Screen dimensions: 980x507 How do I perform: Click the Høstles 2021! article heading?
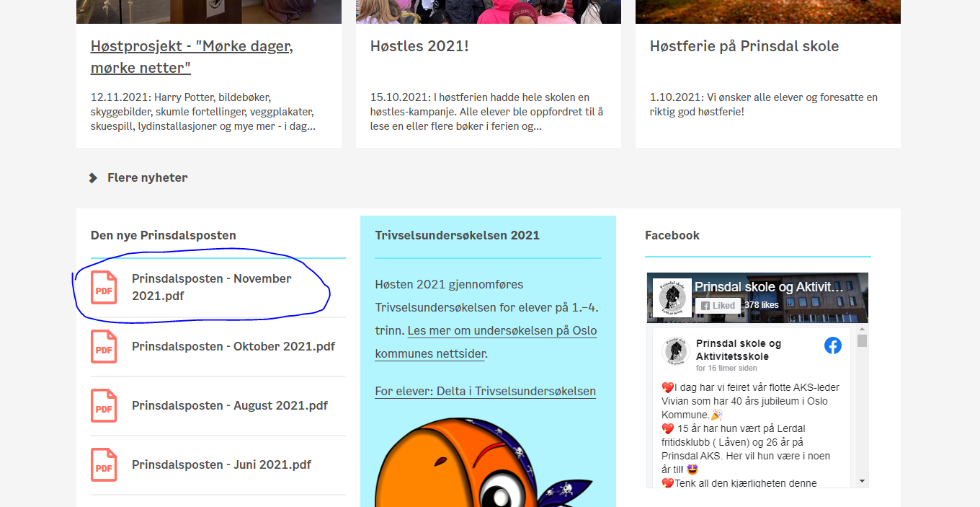419,46
